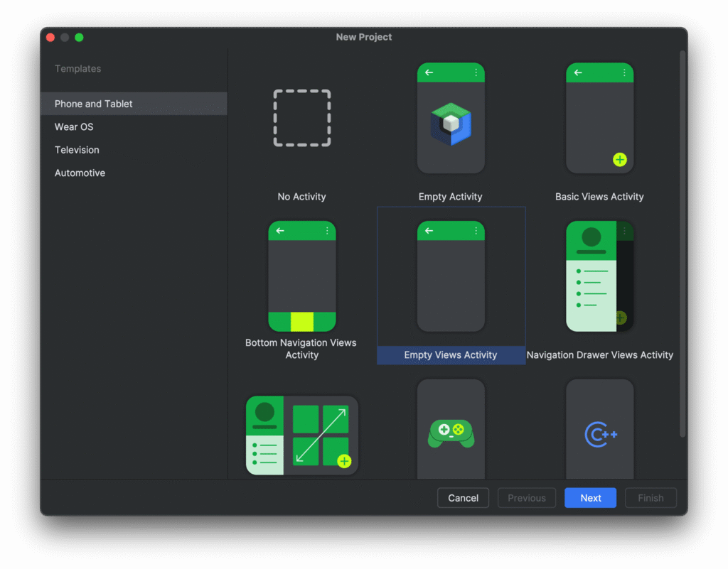This screenshot has width=728, height=569.
Task: Click the Empty Views Activity label
Action: pyautogui.click(x=451, y=355)
